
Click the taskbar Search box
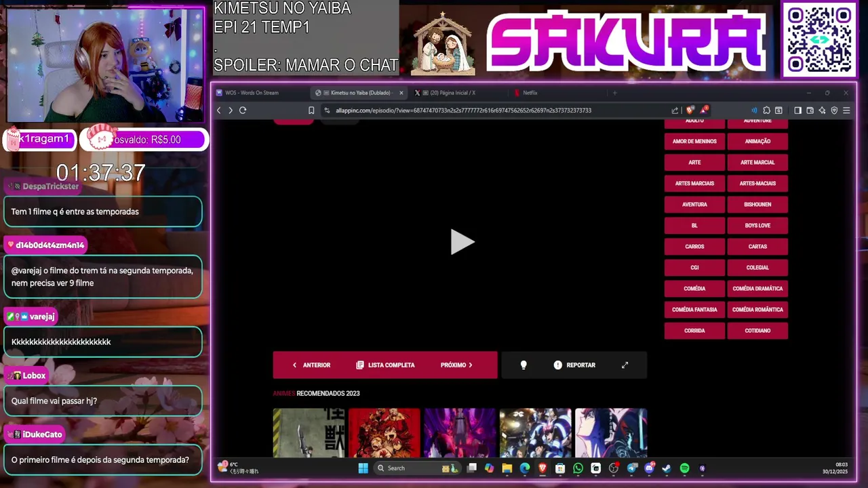click(x=417, y=468)
